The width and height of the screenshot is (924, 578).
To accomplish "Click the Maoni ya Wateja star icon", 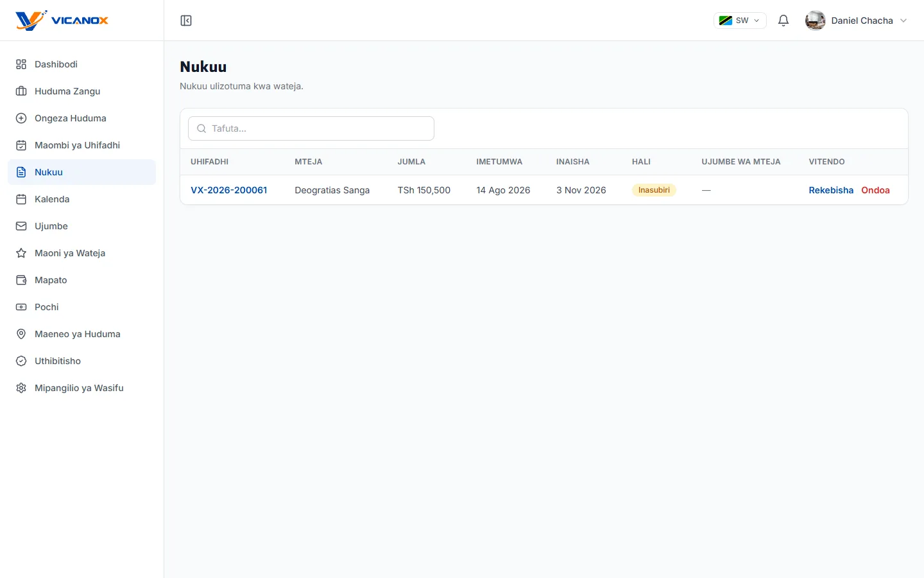I will pyautogui.click(x=21, y=253).
